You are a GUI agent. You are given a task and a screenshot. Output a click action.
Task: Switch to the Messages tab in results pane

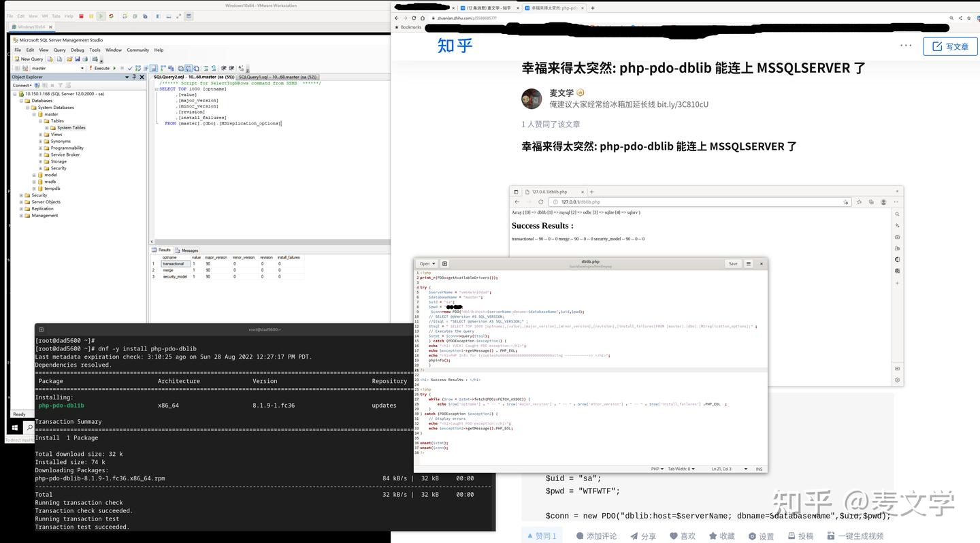(x=187, y=250)
